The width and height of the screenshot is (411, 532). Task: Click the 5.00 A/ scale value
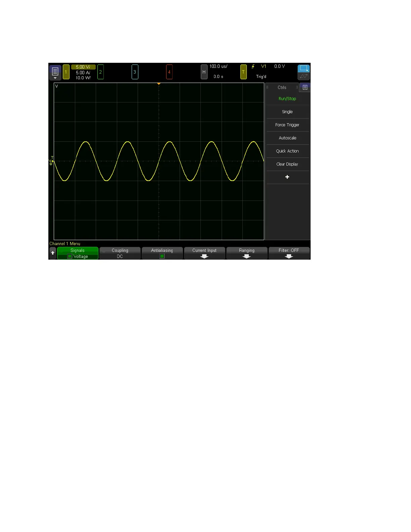click(x=83, y=73)
